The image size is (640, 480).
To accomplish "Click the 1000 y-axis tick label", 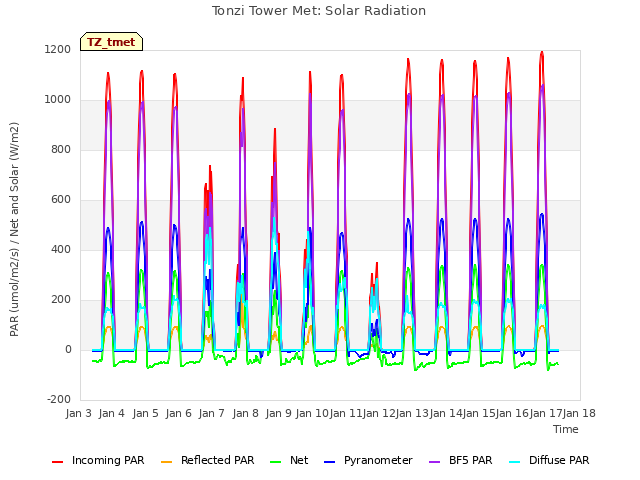I will 58,100.
